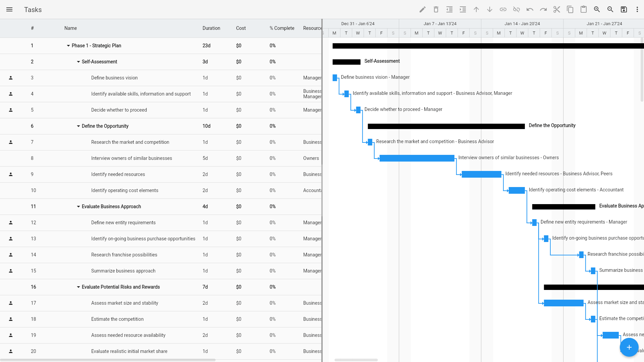Save the project file

click(x=624, y=9)
